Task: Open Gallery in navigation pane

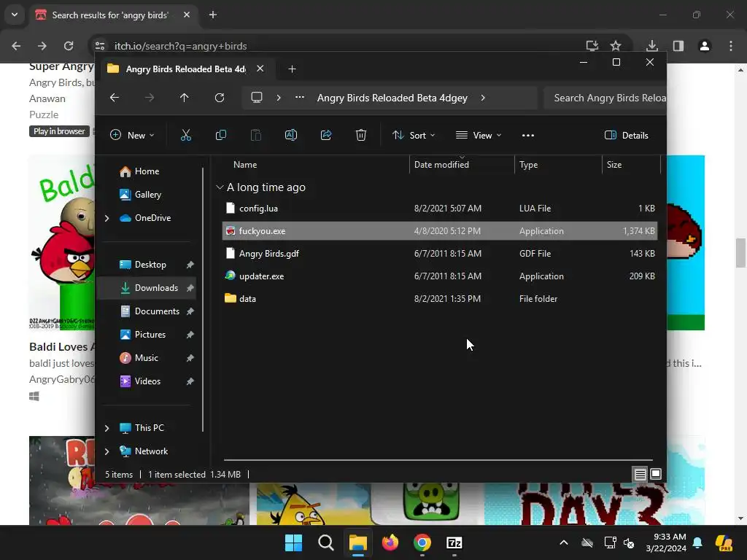Action: click(147, 195)
